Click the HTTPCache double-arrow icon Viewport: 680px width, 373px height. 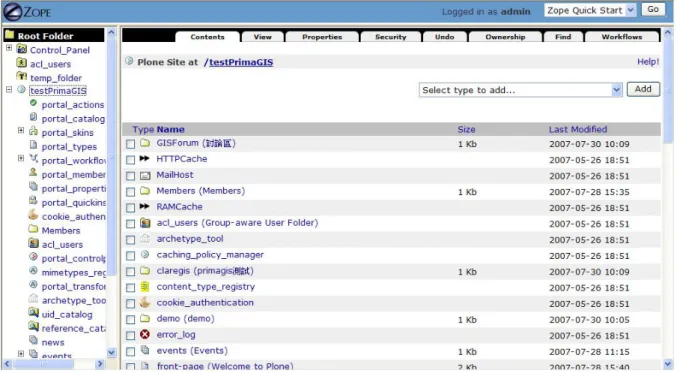tap(144, 159)
